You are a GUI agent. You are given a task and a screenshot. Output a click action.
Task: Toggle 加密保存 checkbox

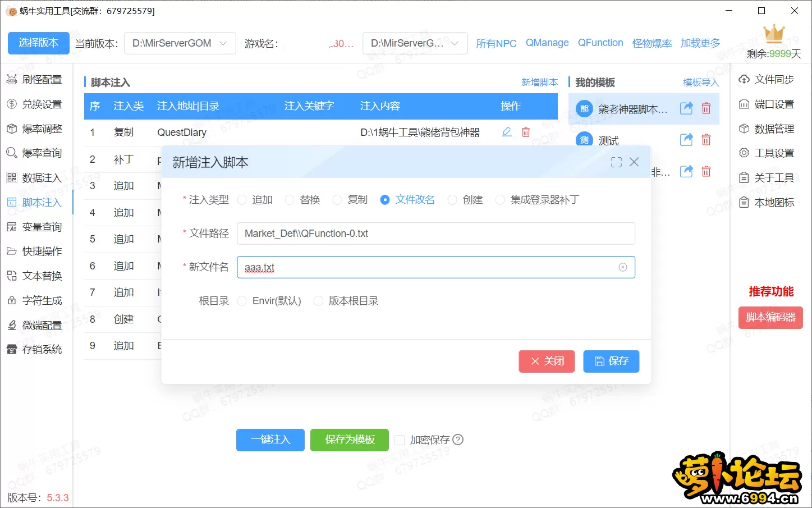tap(400, 440)
